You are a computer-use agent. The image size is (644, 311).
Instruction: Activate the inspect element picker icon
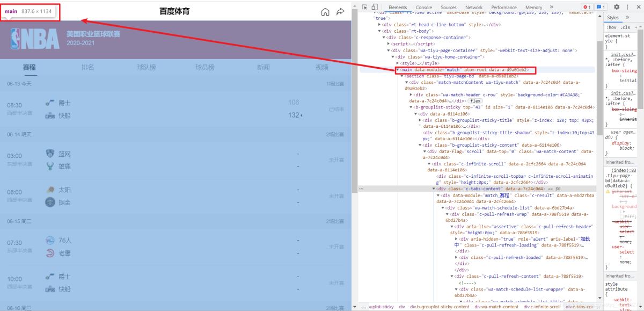pyautogui.click(x=363, y=7)
